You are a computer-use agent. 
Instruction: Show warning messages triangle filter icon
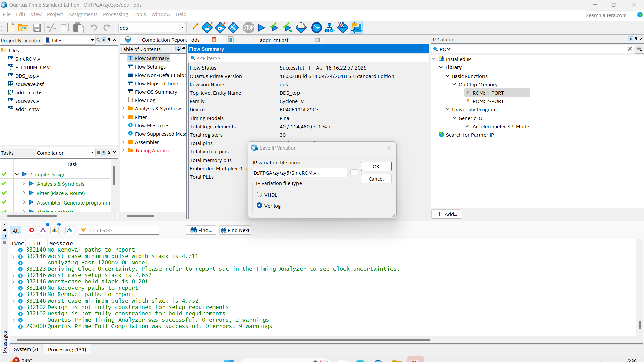(x=54, y=230)
